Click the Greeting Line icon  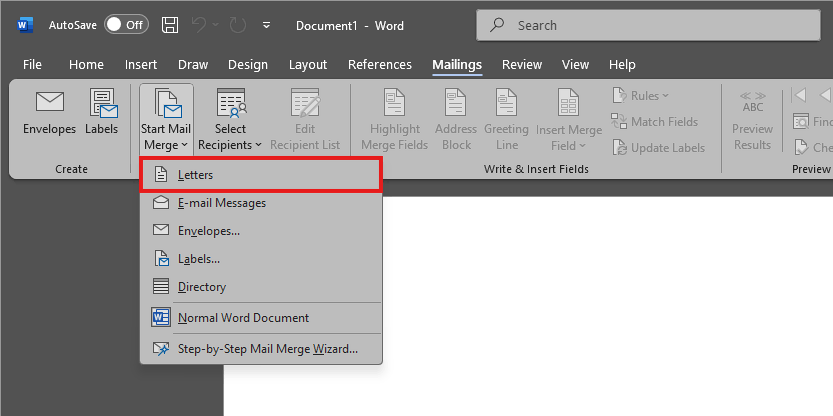(506, 103)
